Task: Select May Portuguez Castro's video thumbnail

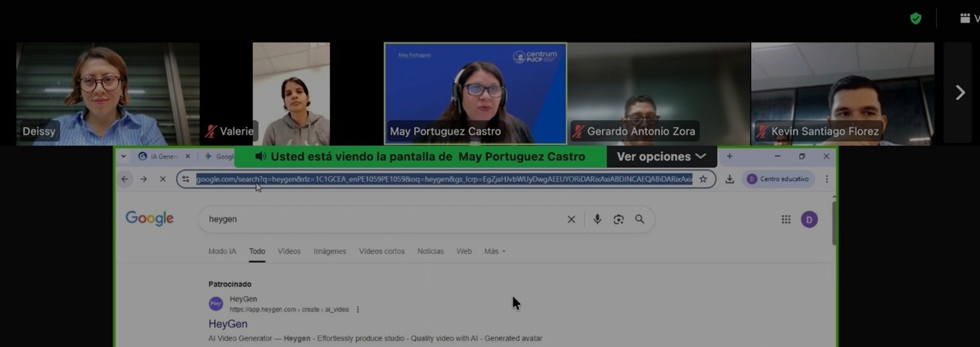Action: pos(475,93)
